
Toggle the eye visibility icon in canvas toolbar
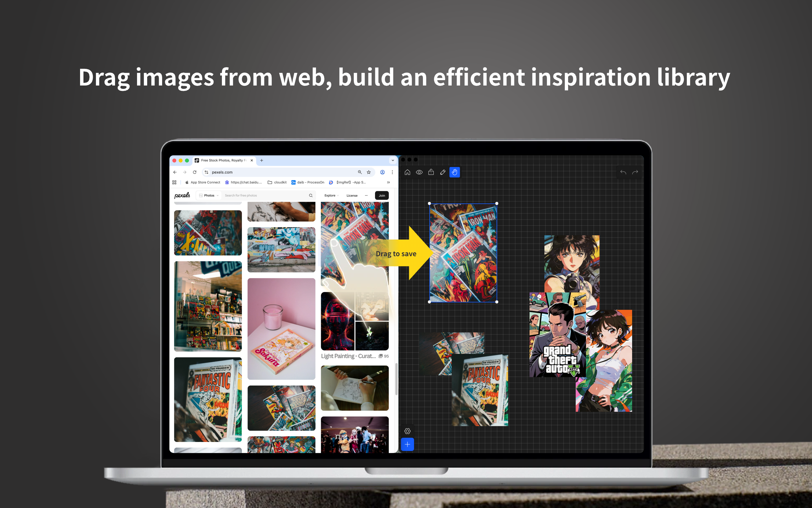click(x=419, y=172)
